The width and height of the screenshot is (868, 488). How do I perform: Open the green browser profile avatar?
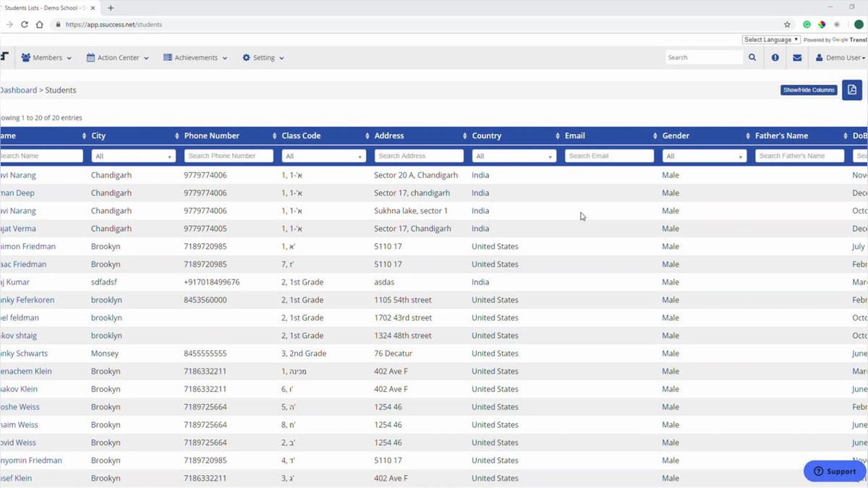[x=859, y=24]
